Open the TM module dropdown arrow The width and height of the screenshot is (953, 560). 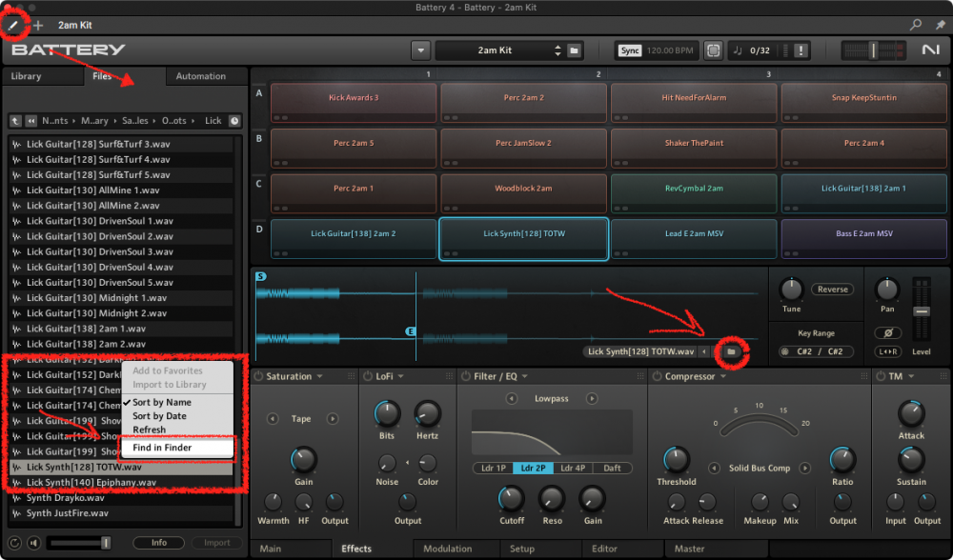(911, 376)
